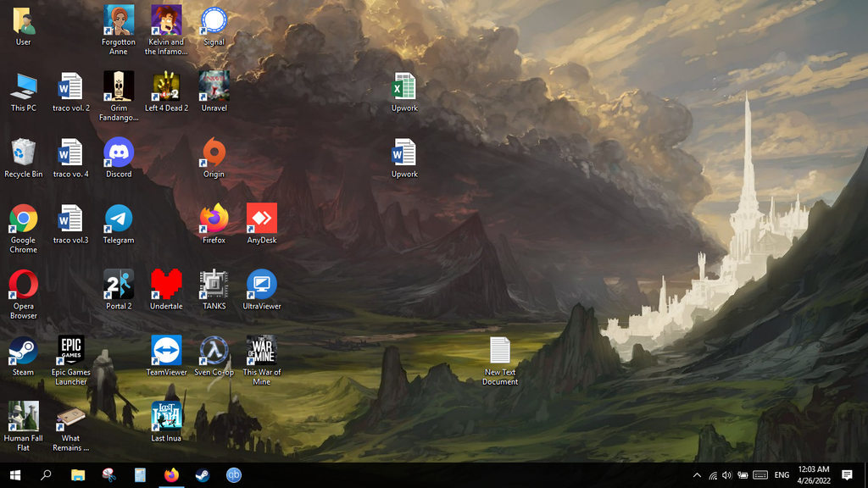
Task: Open the Windows Start menu
Action: [15, 475]
